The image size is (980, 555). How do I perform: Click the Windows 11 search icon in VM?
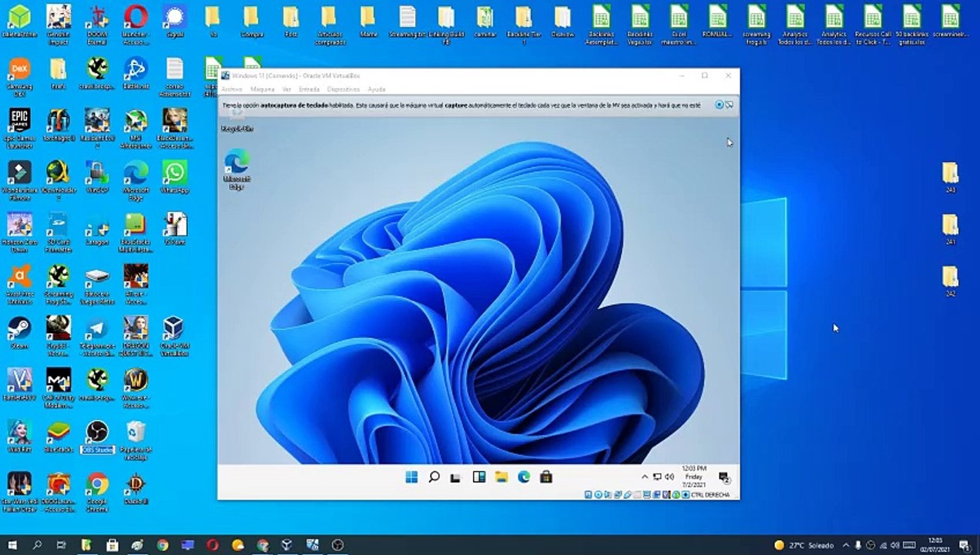[434, 477]
